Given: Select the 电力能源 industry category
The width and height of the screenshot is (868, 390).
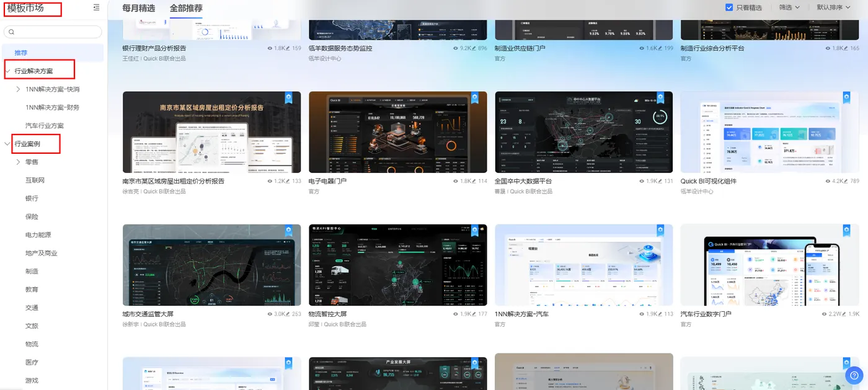Looking at the screenshot, I should click(38, 235).
